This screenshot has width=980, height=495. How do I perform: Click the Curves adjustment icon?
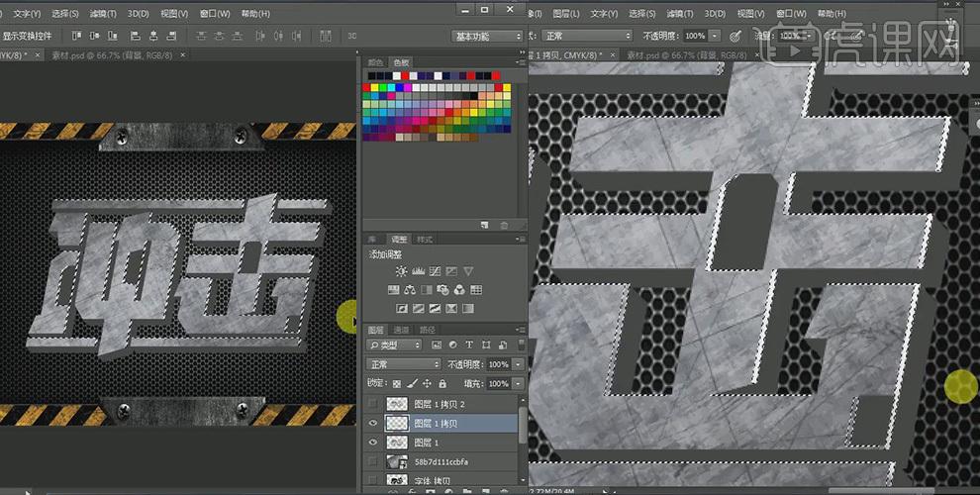point(435,271)
